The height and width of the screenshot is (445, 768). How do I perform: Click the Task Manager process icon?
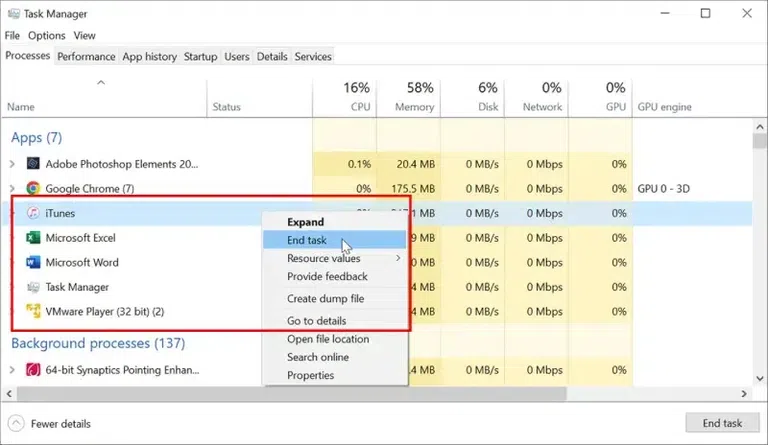[33, 287]
